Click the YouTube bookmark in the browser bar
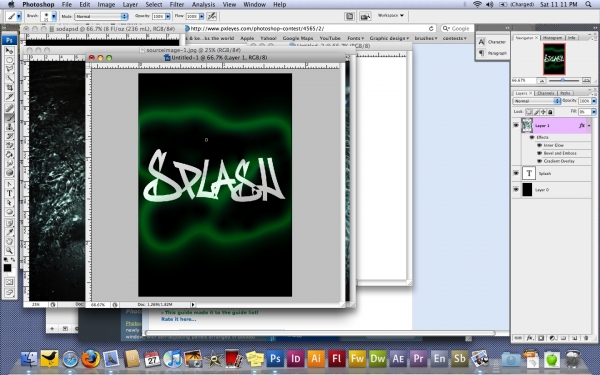 coord(330,38)
